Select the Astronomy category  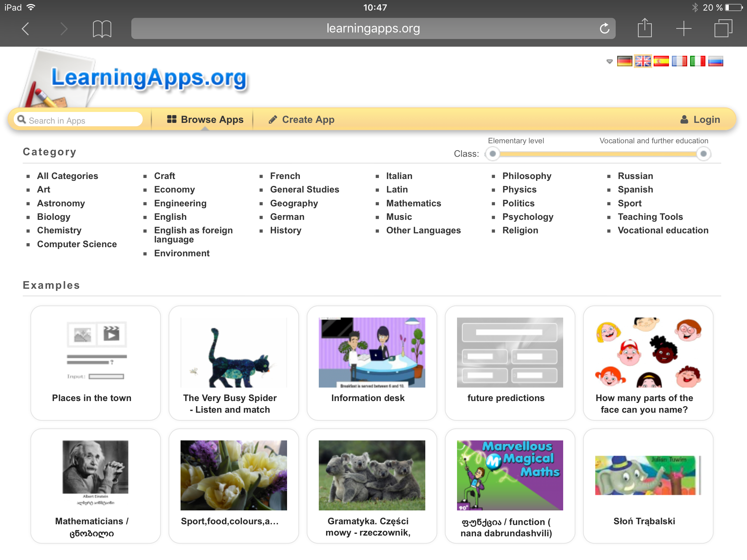[x=61, y=203]
